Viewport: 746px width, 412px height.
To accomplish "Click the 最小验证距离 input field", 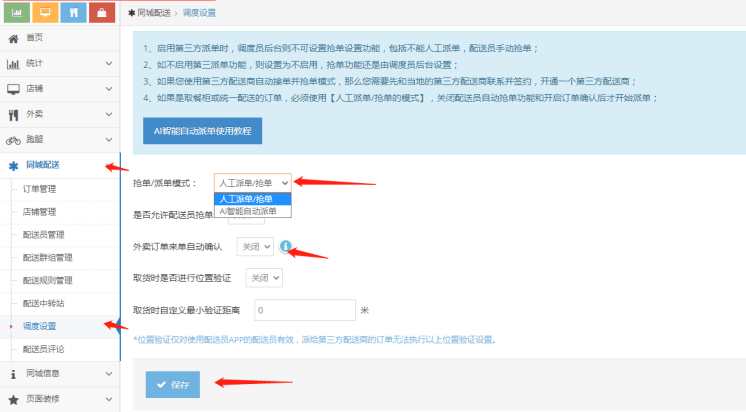I will click(305, 310).
